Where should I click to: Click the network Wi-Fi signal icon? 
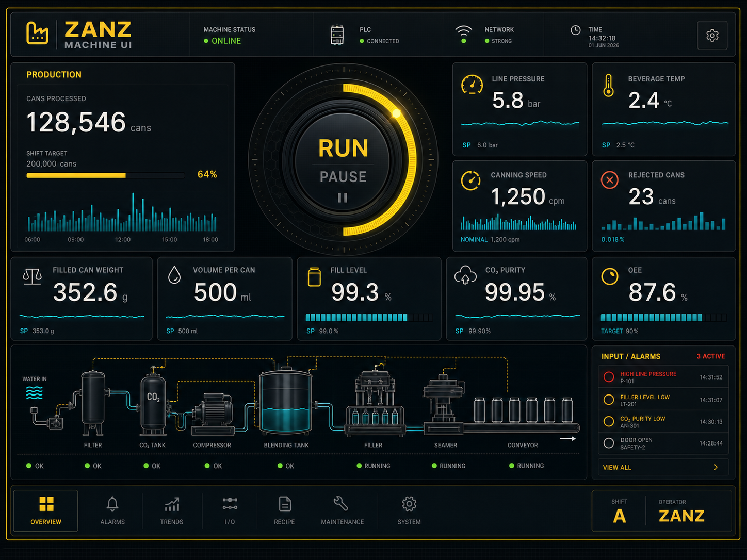tap(463, 34)
